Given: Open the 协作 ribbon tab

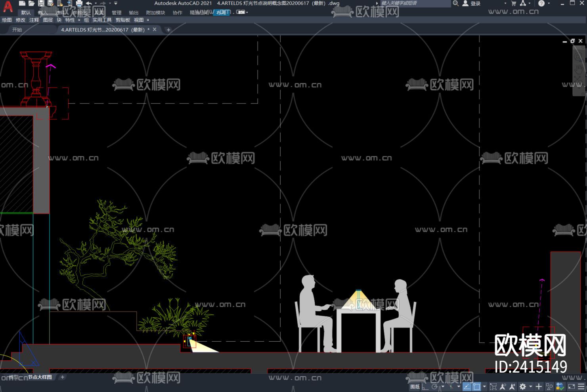Looking at the screenshot, I should click(x=178, y=13).
